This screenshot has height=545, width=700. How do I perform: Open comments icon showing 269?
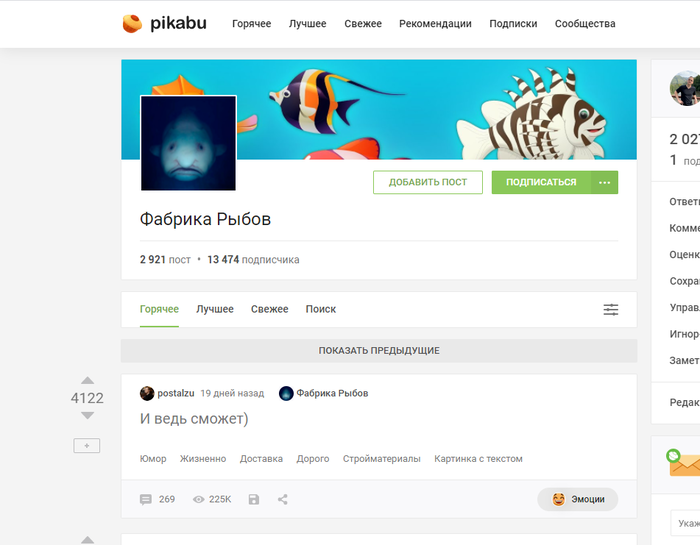pyautogui.click(x=146, y=499)
